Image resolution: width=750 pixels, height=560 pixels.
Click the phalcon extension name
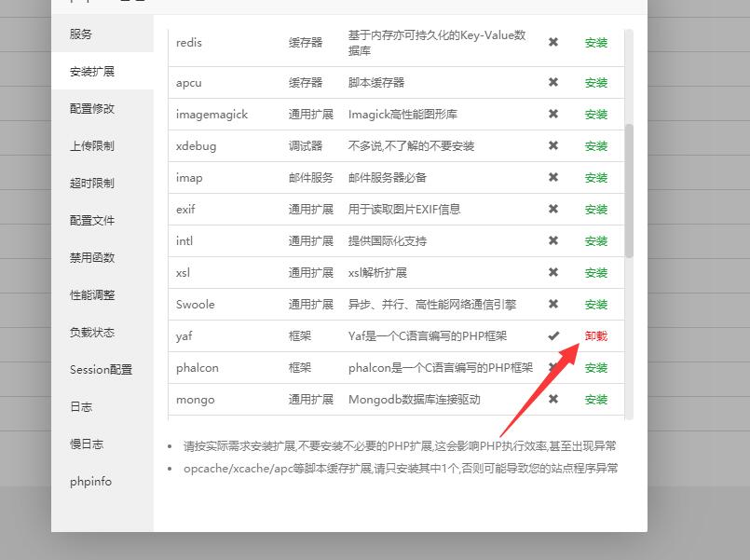(x=198, y=368)
